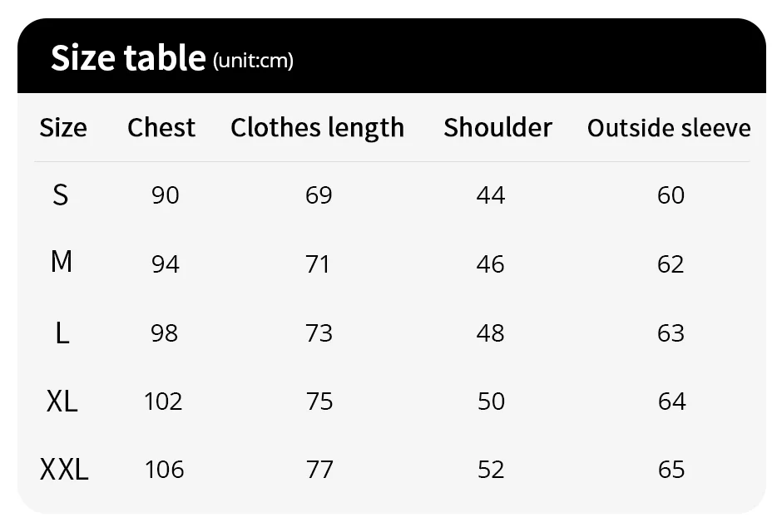Select the Size column header
The width and height of the screenshot is (782, 532).
pos(63,128)
